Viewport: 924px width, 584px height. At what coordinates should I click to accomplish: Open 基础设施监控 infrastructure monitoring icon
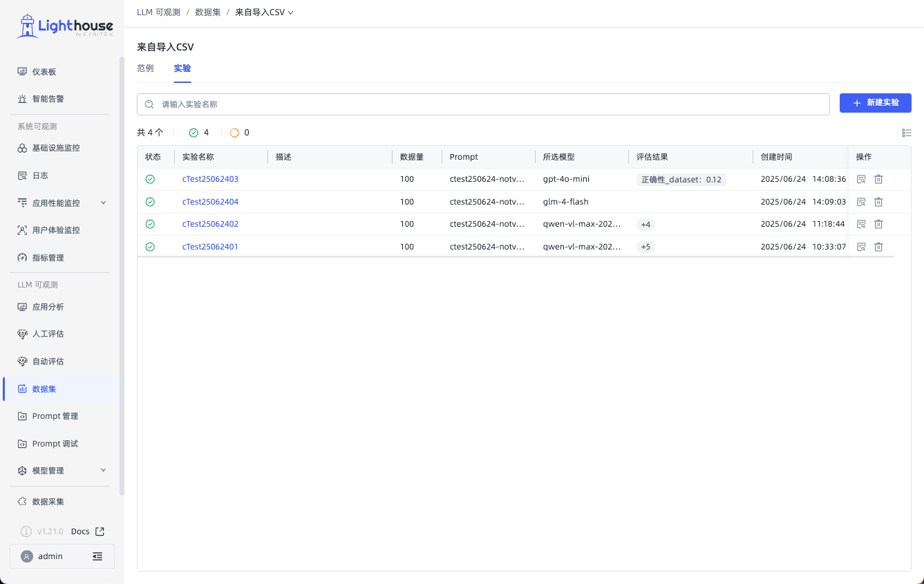(x=22, y=148)
